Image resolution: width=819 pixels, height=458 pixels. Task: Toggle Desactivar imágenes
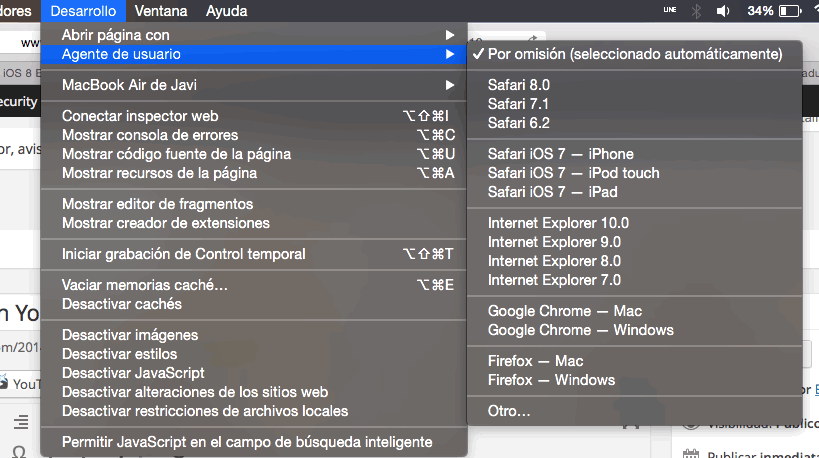[254, 335]
